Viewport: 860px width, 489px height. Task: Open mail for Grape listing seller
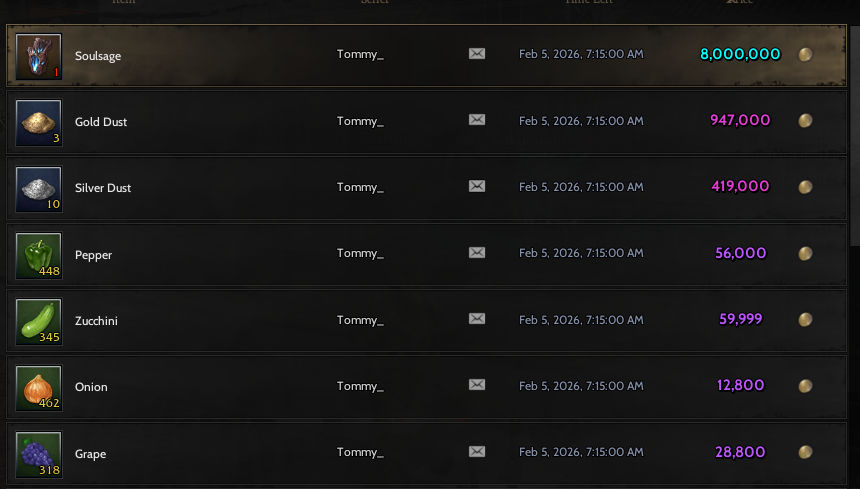coord(477,451)
